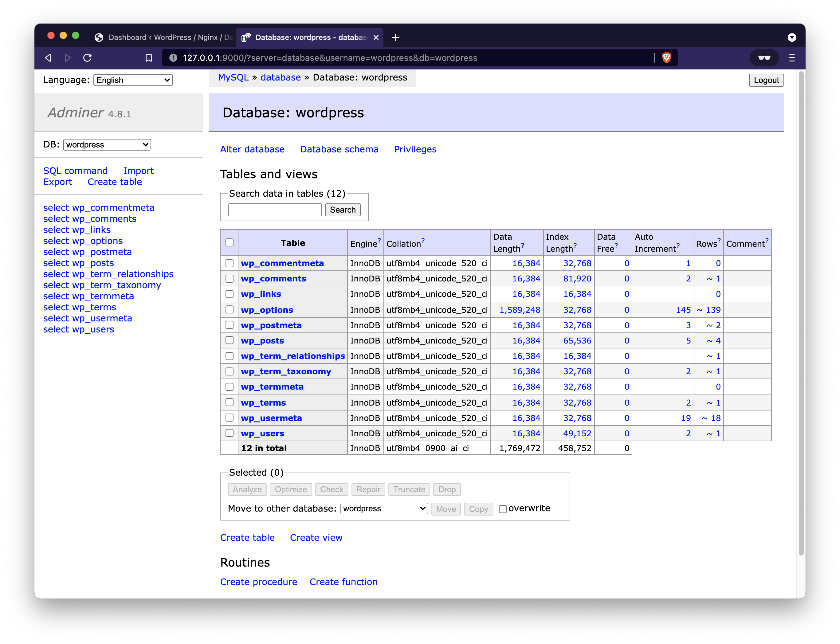Open Move to other database dropdown
The height and width of the screenshot is (644, 840).
(x=384, y=509)
